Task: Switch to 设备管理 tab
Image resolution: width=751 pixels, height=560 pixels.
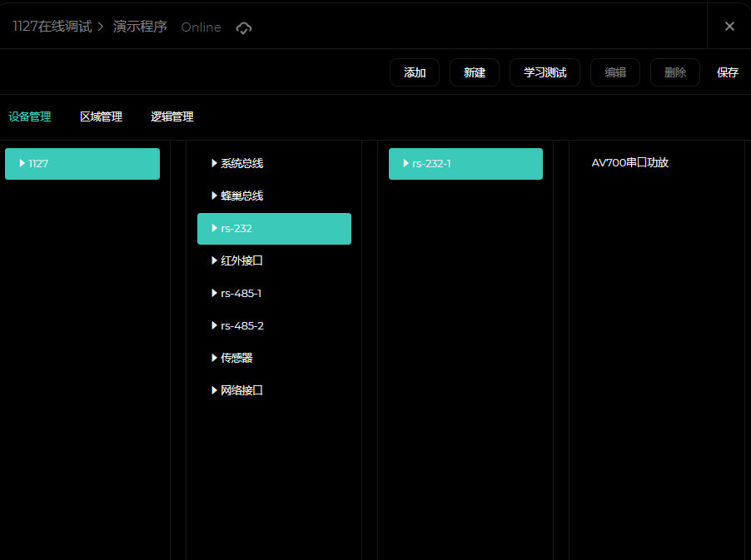Action: coord(30,116)
